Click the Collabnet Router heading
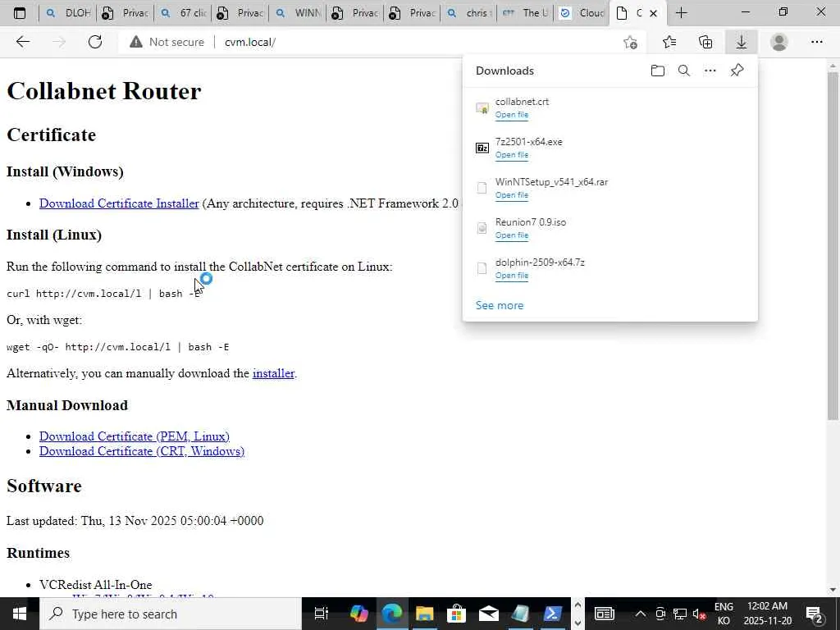The image size is (840, 630). [x=104, y=91]
